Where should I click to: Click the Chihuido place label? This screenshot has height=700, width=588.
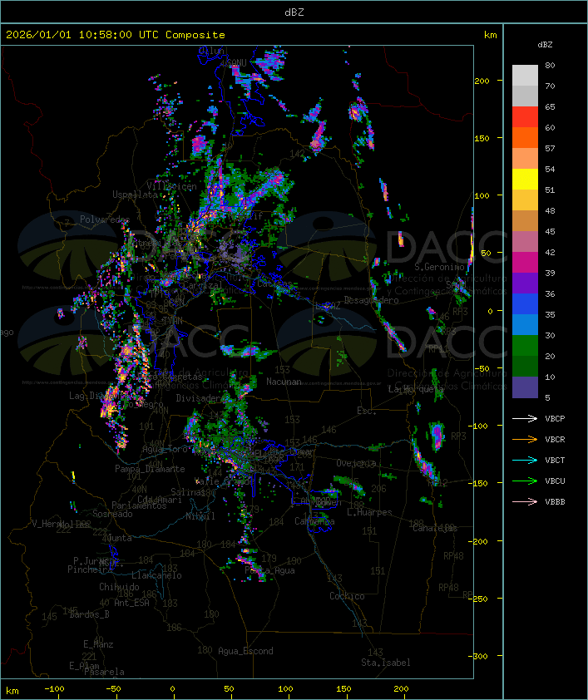point(119,587)
